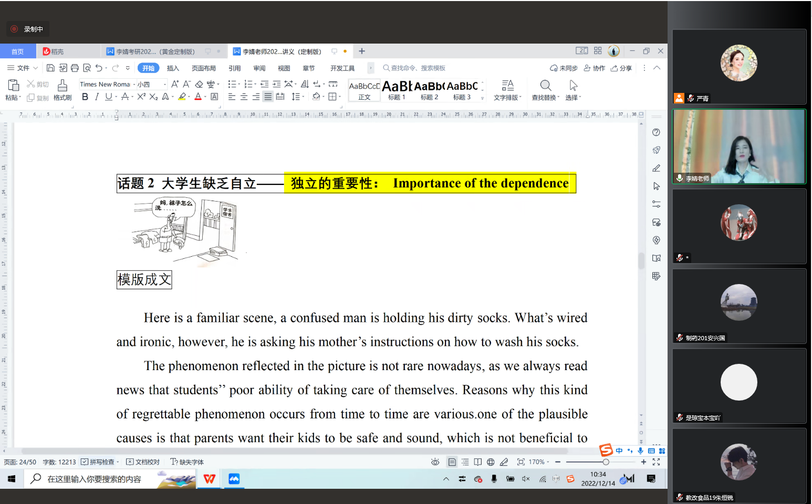Open the Insert (插入) ribbon tab
This screenshot has height=504, width=812.
click(x=173, y=68)
